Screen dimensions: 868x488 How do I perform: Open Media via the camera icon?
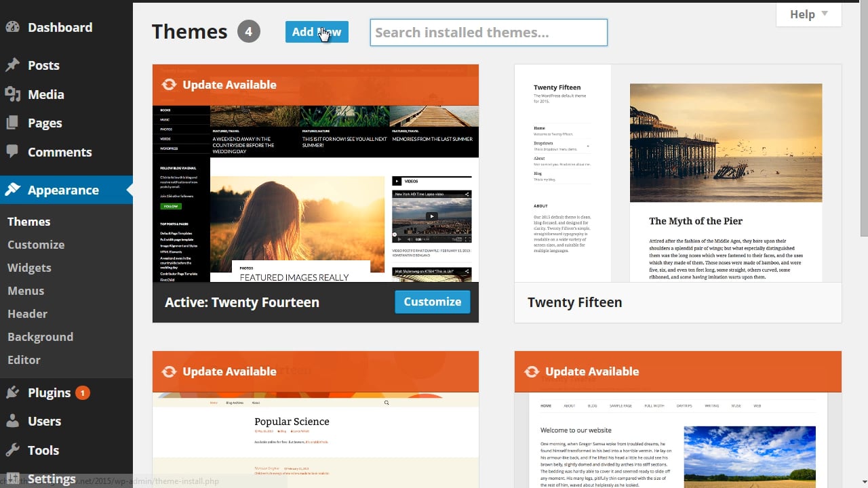(x=13, y=94)
